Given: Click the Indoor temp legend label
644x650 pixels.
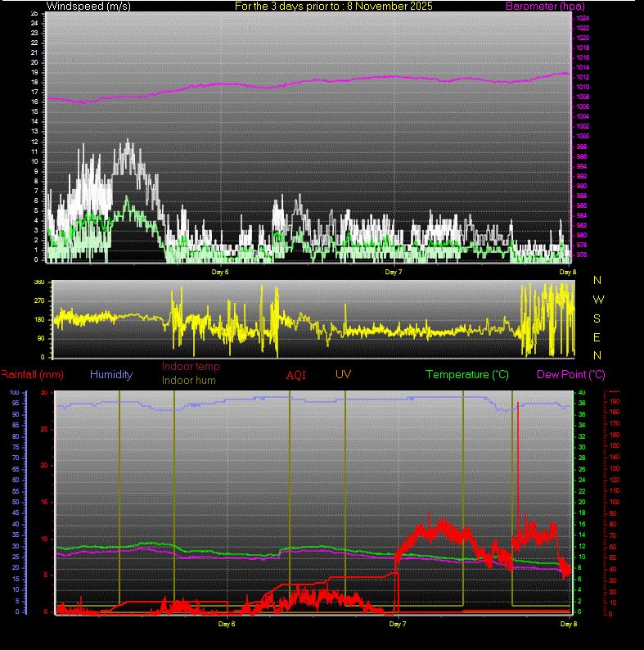Looking at the screenshot, I should 191,367.
